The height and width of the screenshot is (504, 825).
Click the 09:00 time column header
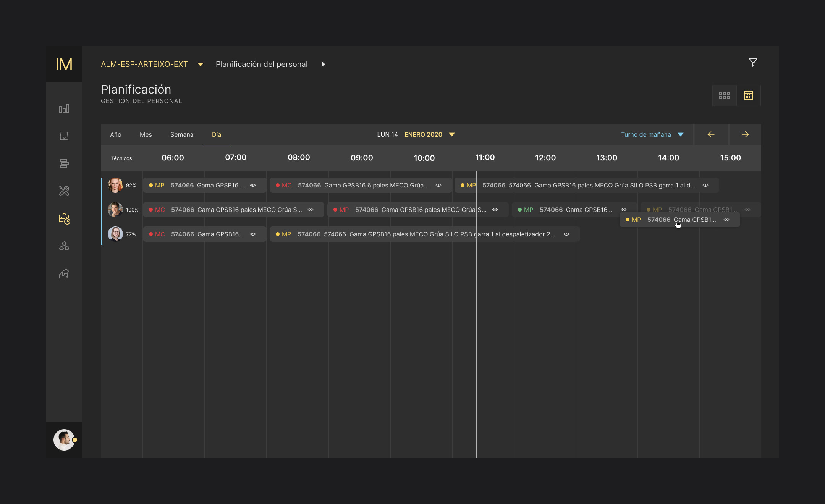362,158
